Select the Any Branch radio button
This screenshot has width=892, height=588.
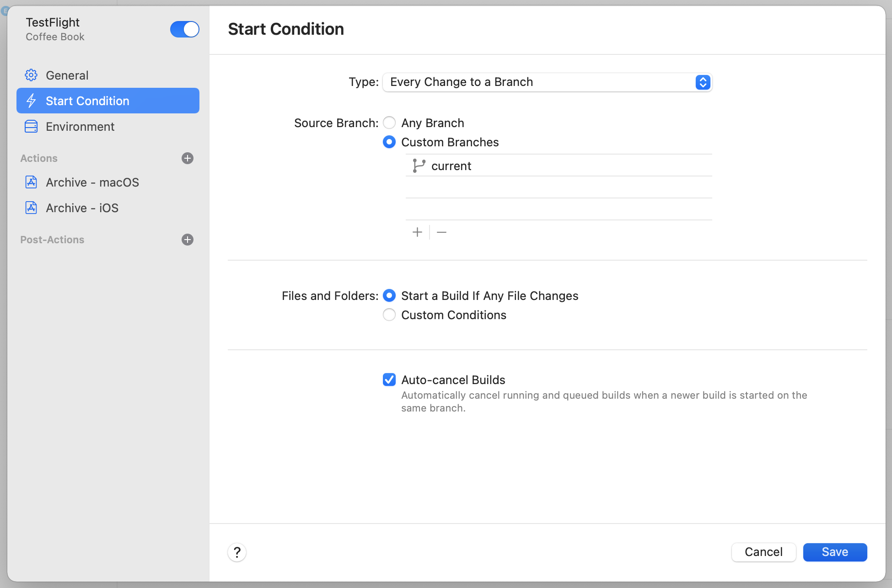point(389,123)
